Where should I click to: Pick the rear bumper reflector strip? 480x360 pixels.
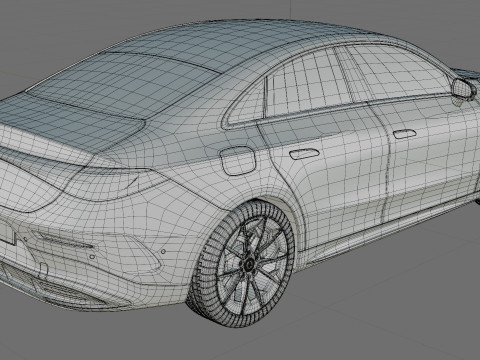pos(66,241)
